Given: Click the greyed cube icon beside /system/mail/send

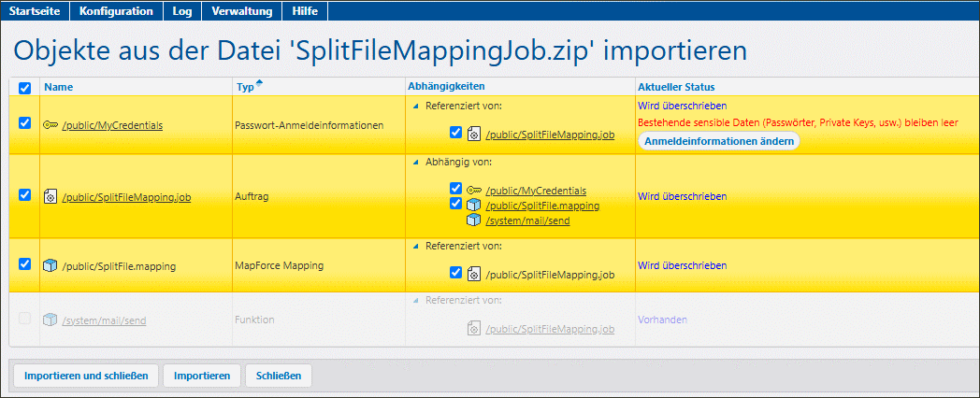Looking at the screenshot, I should [50, 320].
